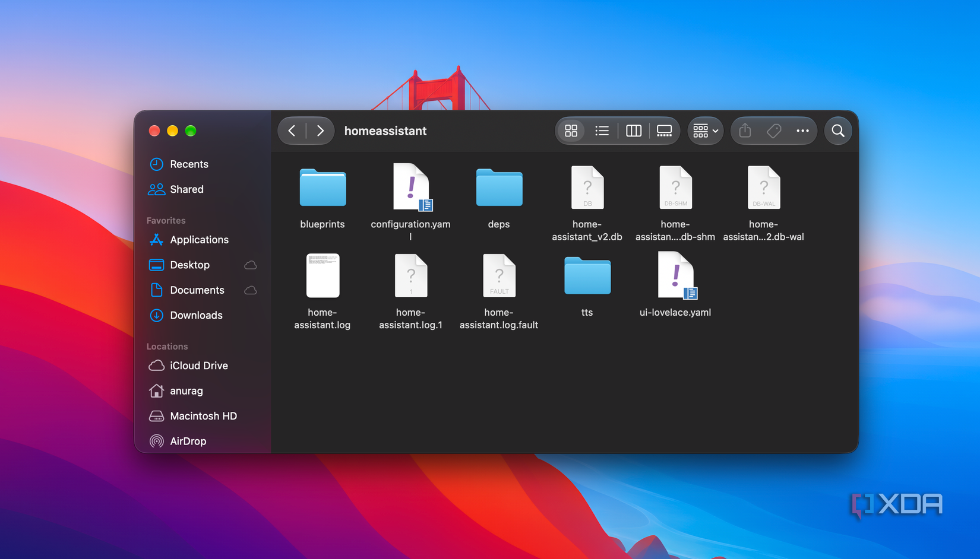The width and height of the screenshot is (980, 559).
Task: Open the more actions ellipsis menu
Action: (802, 131)
